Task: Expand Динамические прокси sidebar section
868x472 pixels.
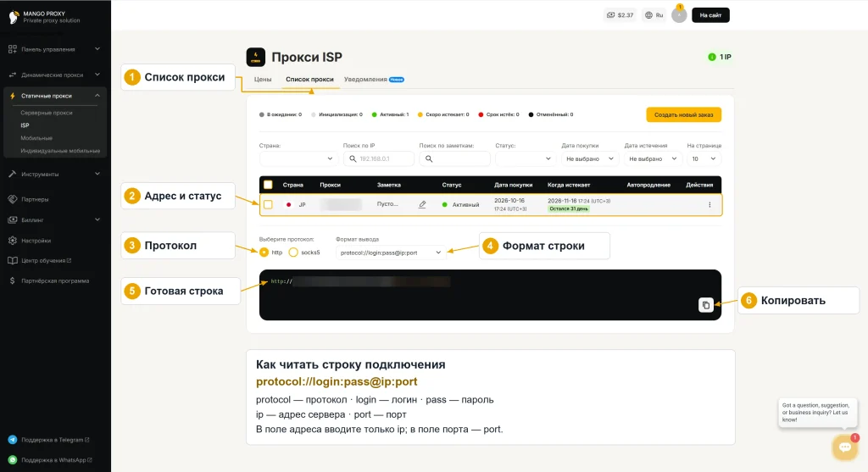Action: pos(97,75)
